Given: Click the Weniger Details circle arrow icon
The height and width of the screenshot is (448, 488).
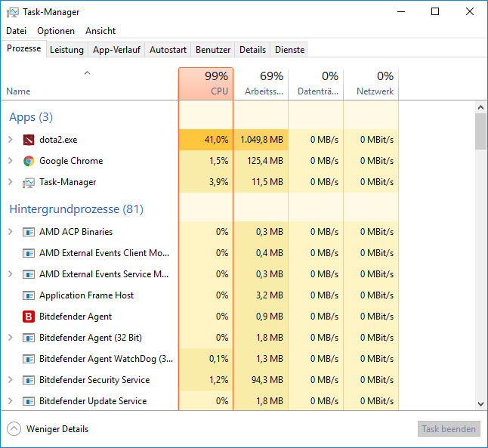Looking at the screenshot, I should click(x=14, y=429).
